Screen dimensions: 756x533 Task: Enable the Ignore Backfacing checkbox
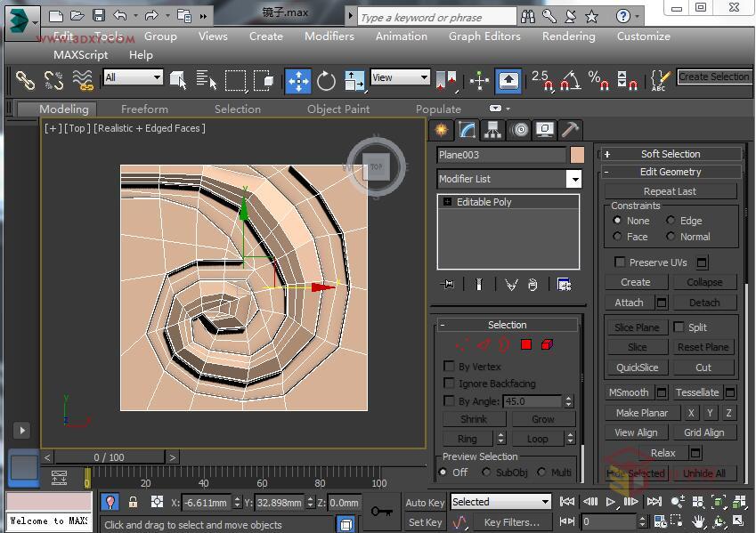450,383
